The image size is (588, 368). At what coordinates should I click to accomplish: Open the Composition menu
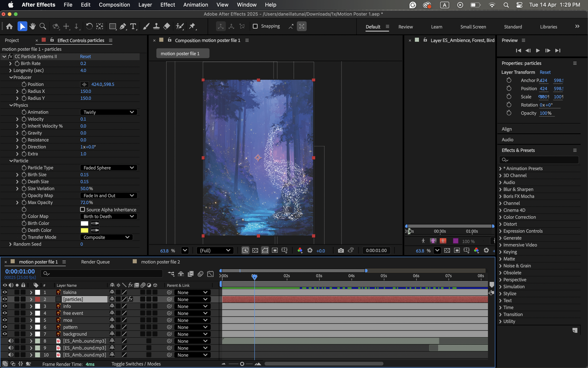click(x=114, y=5)
